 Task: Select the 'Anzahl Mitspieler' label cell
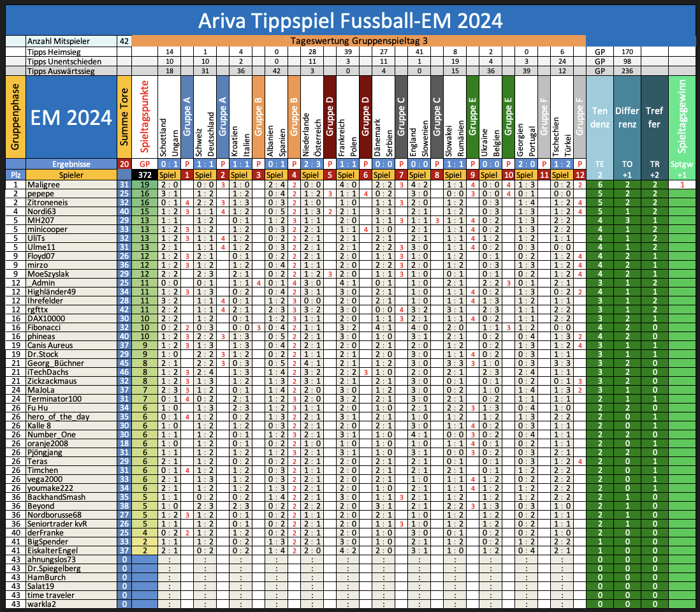71,41
